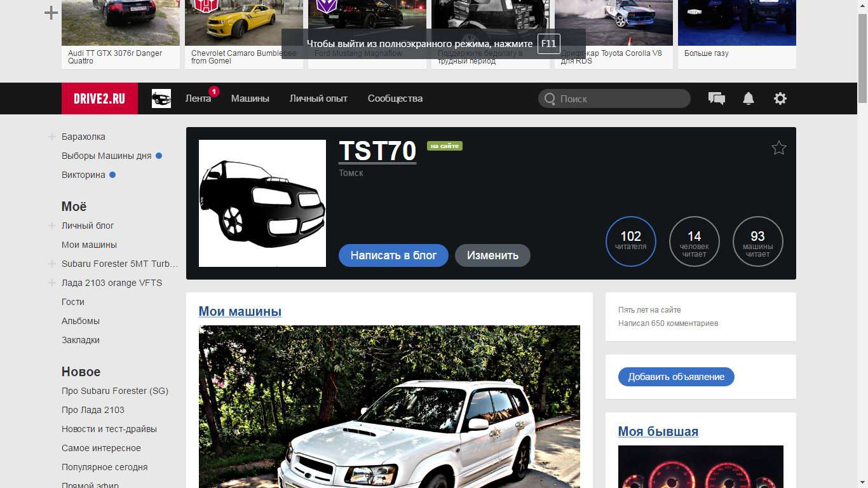868x488 pixels.
Task: Open the 93 машины читает counter
Action: point(758,241)
